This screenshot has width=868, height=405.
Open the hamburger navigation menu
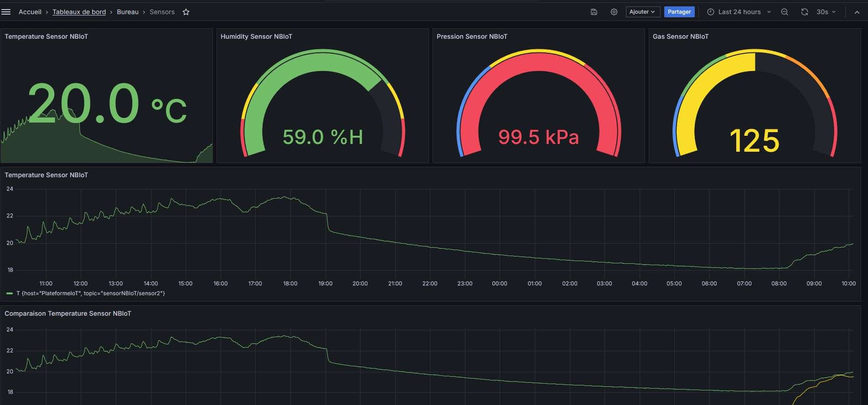(x=6, y=12)
